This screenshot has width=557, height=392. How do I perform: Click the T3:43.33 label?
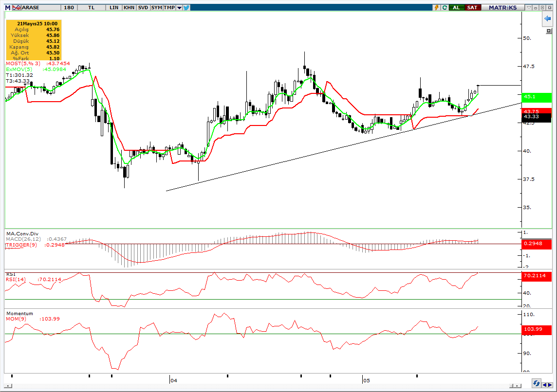click(x=18, y=81)
